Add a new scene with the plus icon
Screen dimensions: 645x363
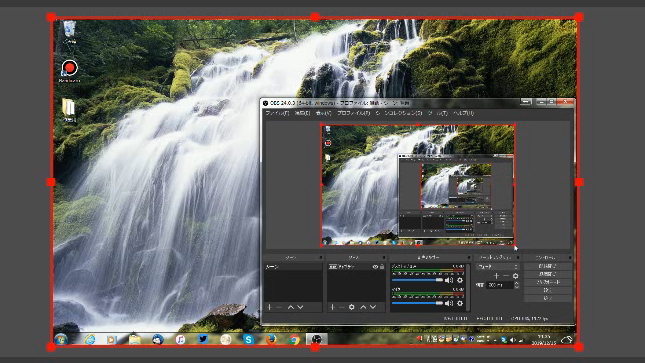tap(270, 307)
